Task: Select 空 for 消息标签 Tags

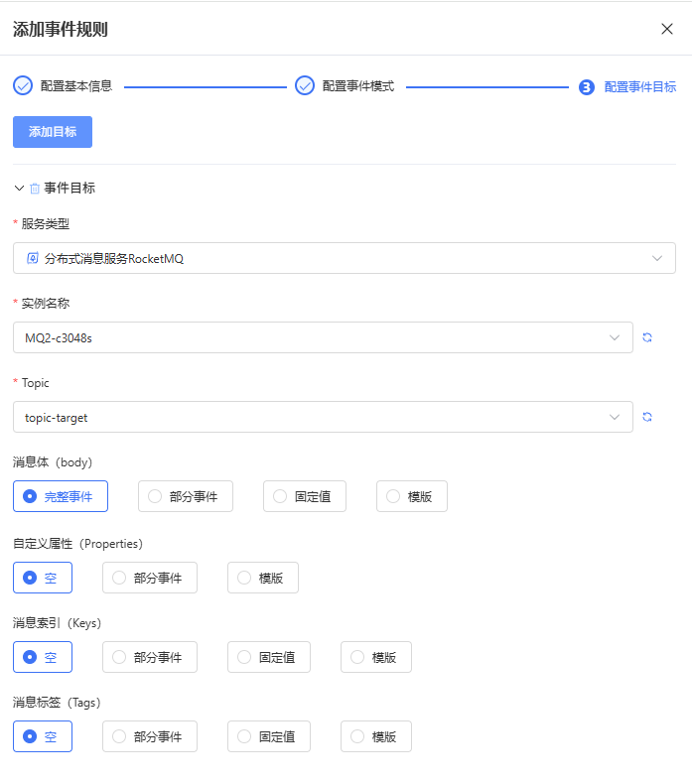Action: tap(43, 736)
